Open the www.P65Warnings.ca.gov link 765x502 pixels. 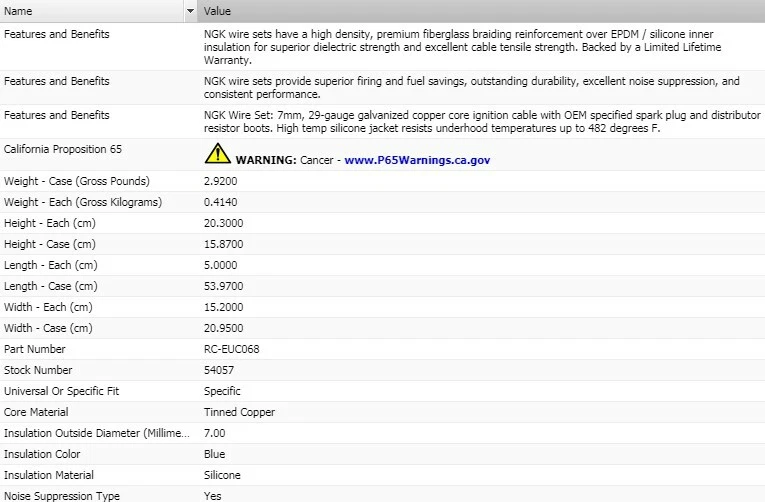(417, 160)
